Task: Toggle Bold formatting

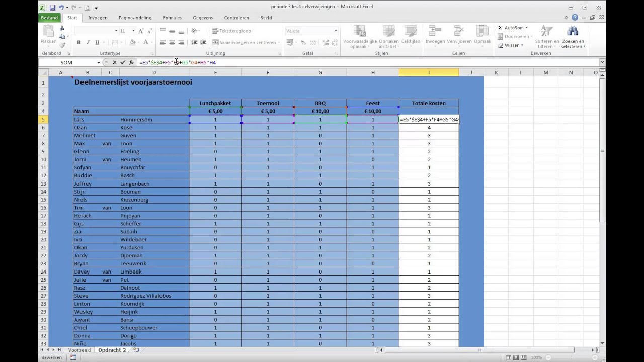Action: 79,43
